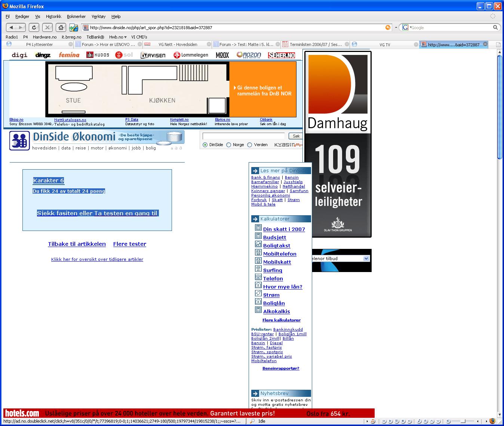Go to the Home page icon
Image resolution: width=504 pixels, height=426 pixels.
point(61,27)
